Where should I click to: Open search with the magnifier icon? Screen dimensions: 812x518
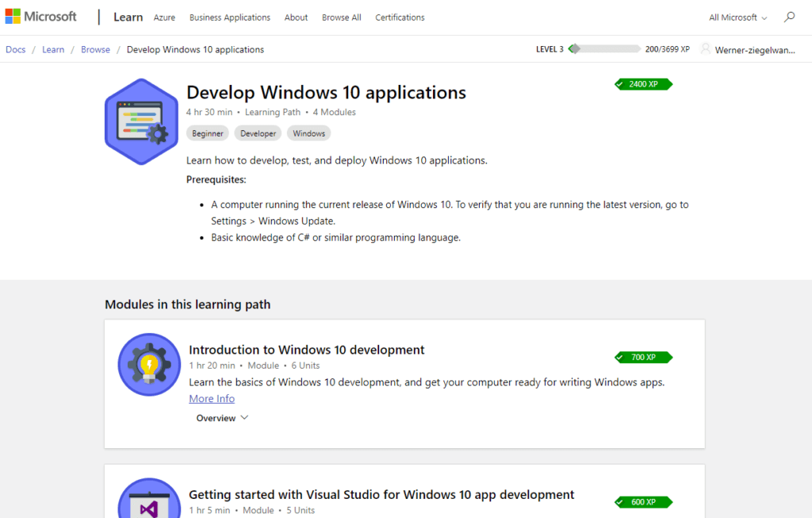tap(789, 17)
